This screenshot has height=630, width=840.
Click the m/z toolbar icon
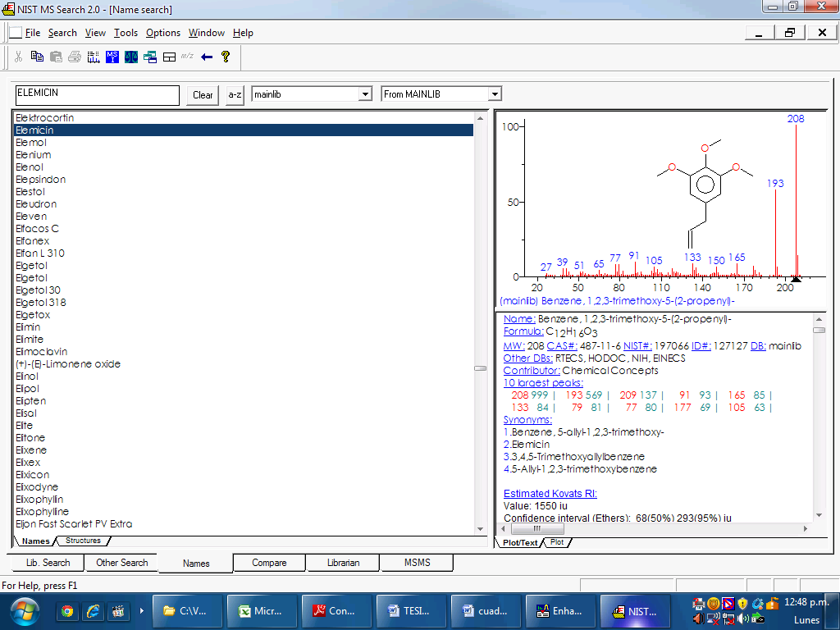tap(187, 57)
